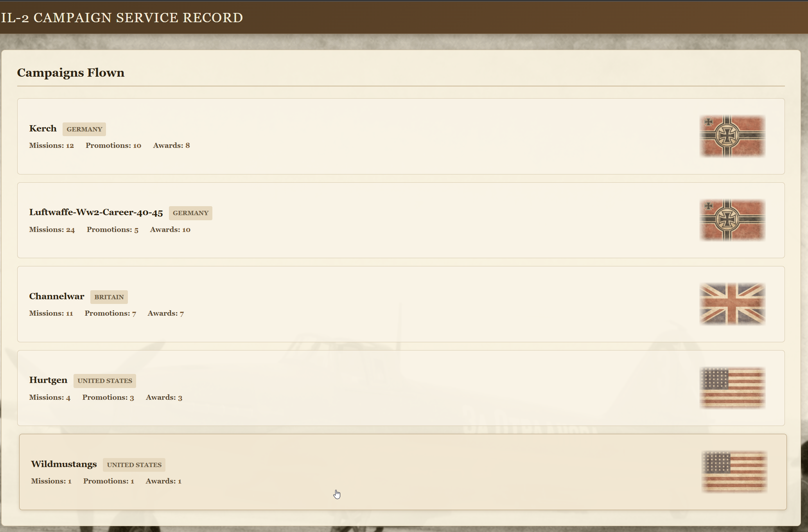Click the GERMANY badge beside Luftwaffe-Ww2-Career-40-45

(x=190, y=213)
